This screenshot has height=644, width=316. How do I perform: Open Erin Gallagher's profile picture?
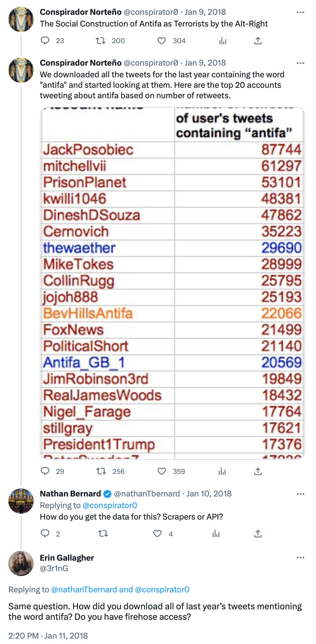pyautogui.click(x=21, y=563)
